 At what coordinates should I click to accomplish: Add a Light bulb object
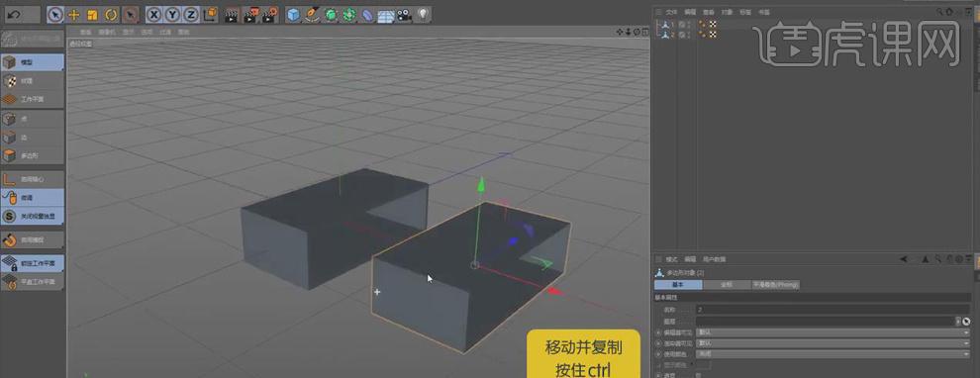coord(423,14)
